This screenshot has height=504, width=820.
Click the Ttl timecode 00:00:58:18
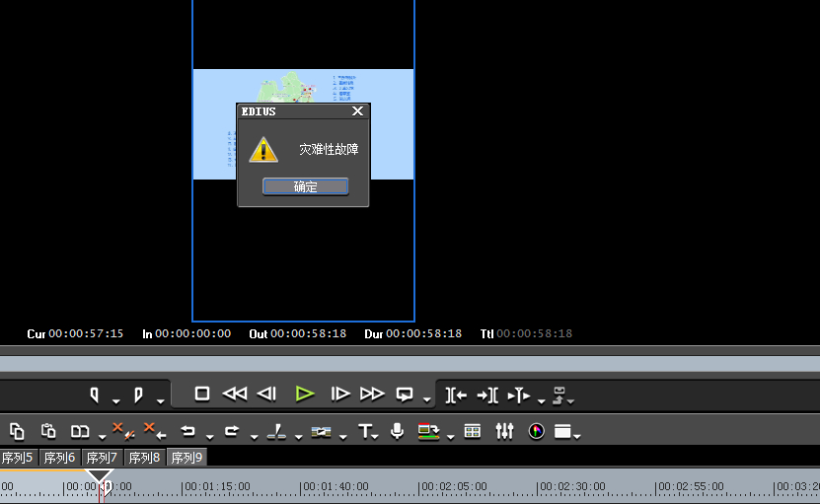535,333
